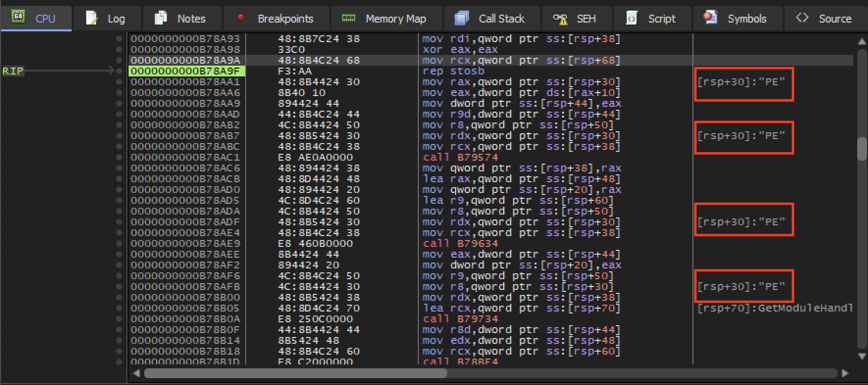Click the CPU tab chip icon
Screen dimensions: 868x385
click(x=18, y=18)
